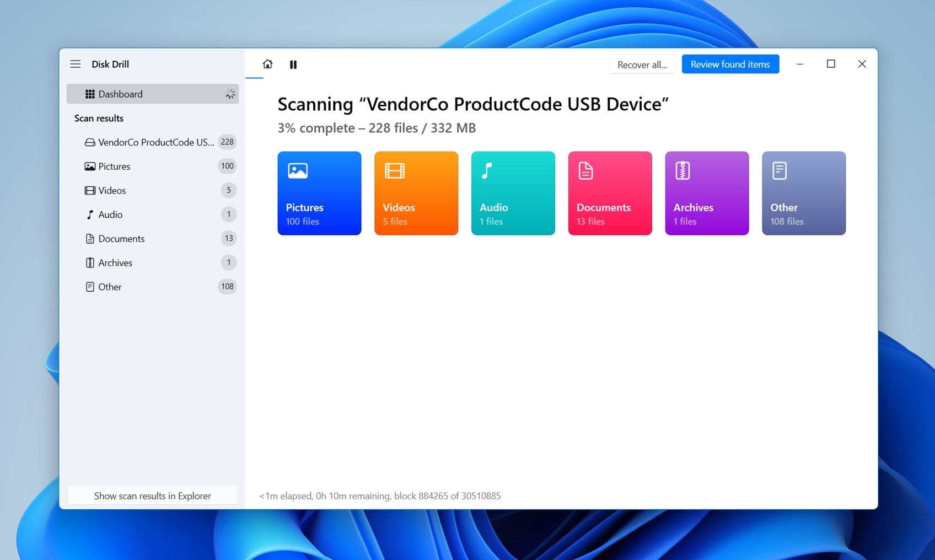Show Videos scan results in sidebar
Image resolution: width=935 pixels, height=560 pixels.
pos(112,190)
